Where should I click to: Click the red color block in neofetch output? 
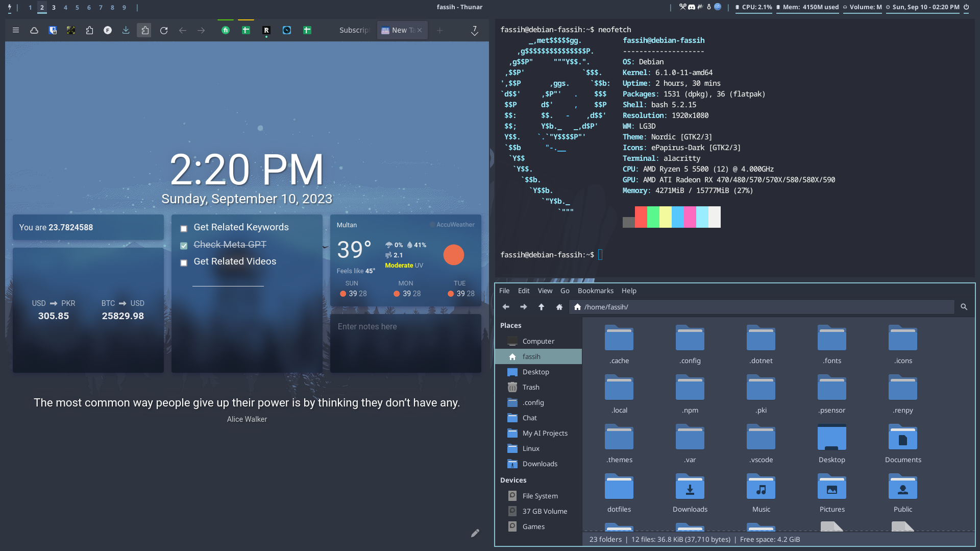[641, 217]
